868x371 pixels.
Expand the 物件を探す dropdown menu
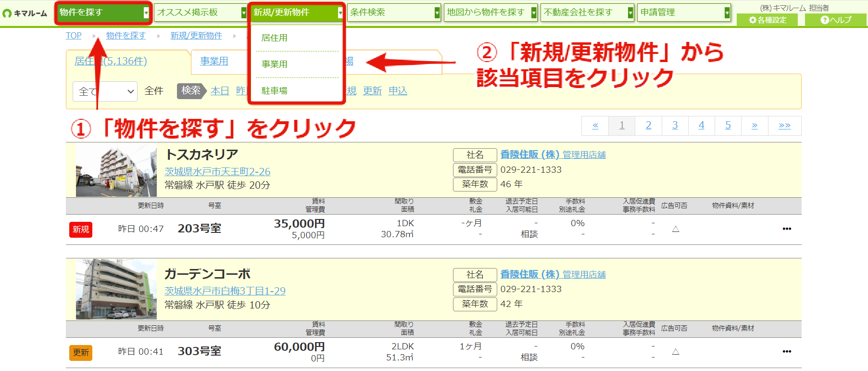pos(146,13)
